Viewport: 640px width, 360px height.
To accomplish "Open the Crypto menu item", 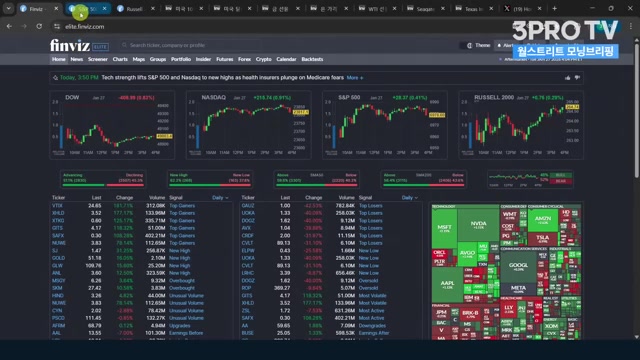I will [x=264, y=59].
